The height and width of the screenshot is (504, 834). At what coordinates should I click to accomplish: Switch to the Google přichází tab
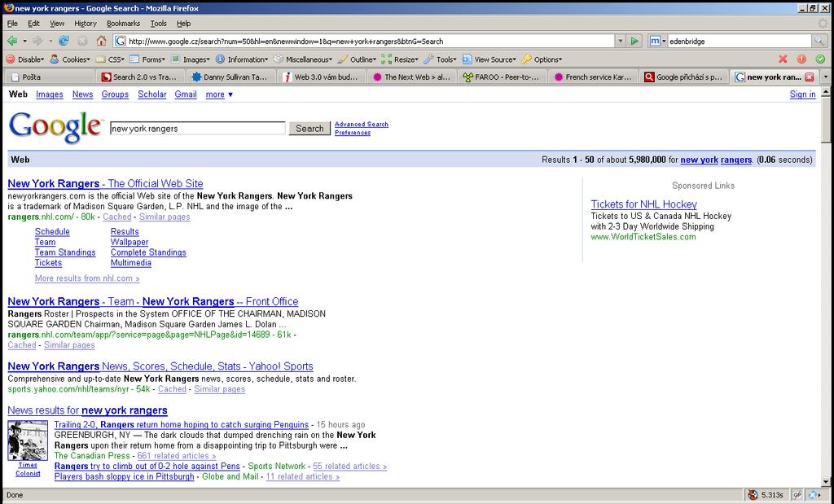(683, 77)
